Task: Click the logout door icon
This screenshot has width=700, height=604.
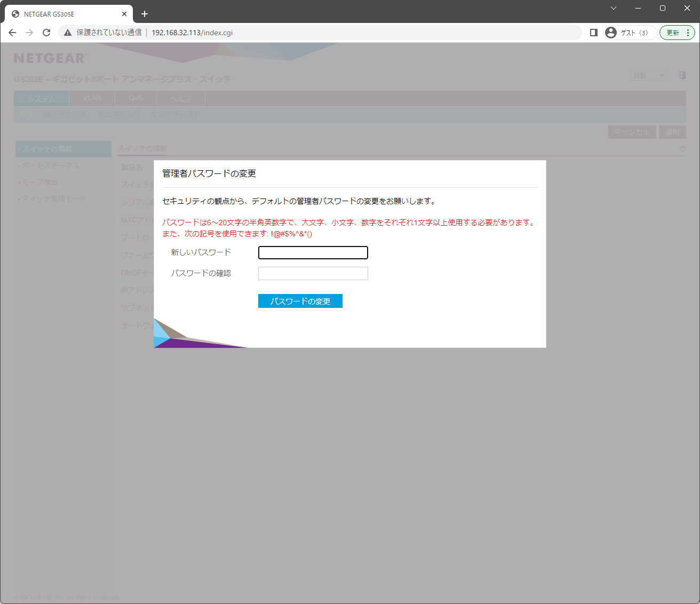Action: click(682, 75)
